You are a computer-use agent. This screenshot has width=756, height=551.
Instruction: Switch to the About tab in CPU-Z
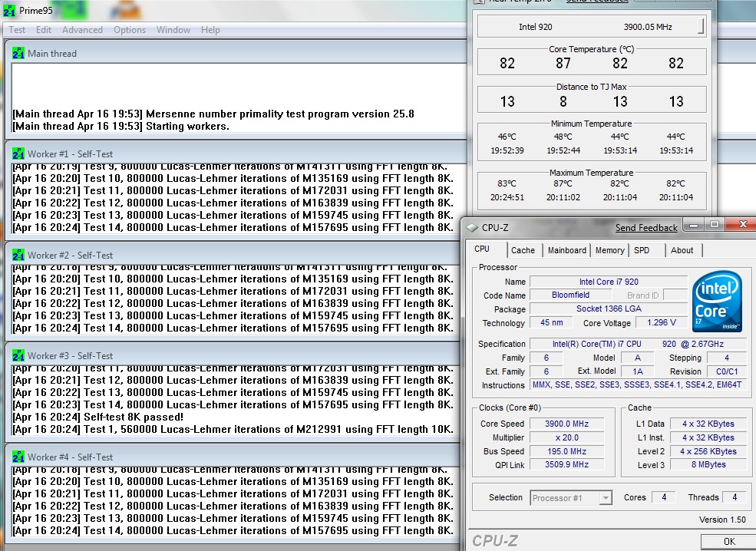click(x=682, y=250)
